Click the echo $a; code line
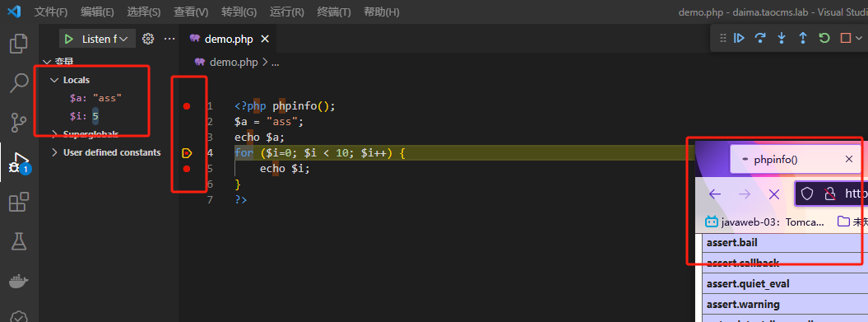The width and height of the screenshot is (868, 322). pos(260,137)
